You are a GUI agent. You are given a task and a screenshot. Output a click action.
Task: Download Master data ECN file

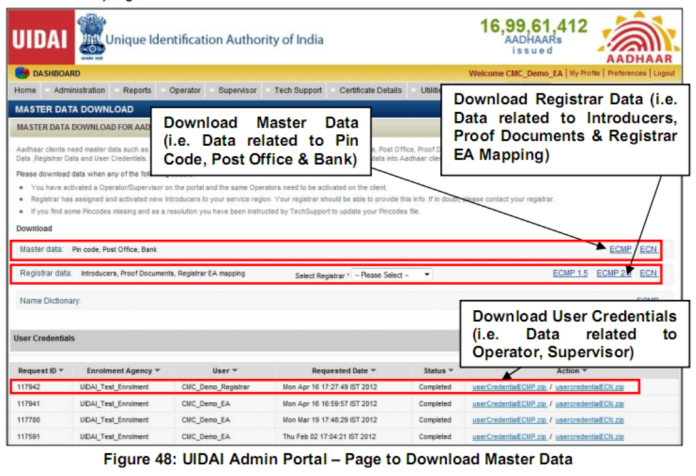point(648,249)
